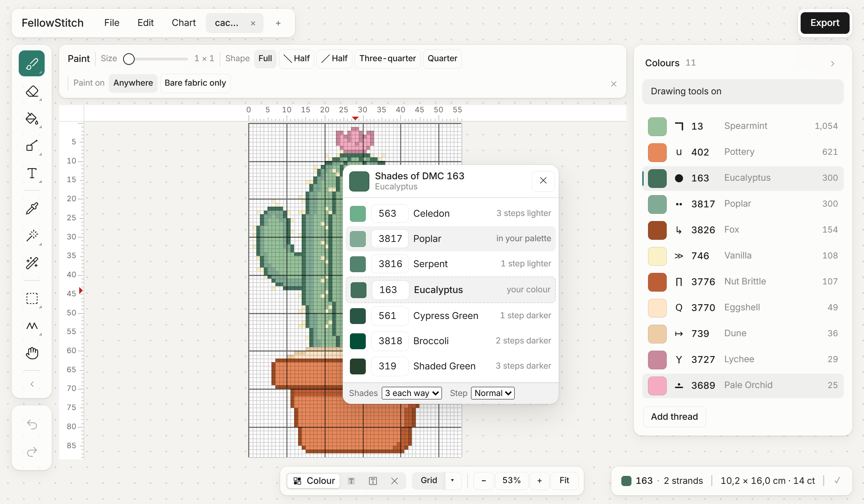Choose Full stitch shape
This screenshot has width=864, height=504.
pos(265,59)
